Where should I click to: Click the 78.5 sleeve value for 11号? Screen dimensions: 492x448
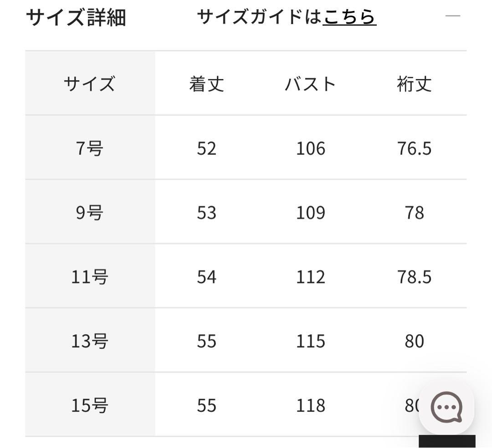click(x=414, y=277)
